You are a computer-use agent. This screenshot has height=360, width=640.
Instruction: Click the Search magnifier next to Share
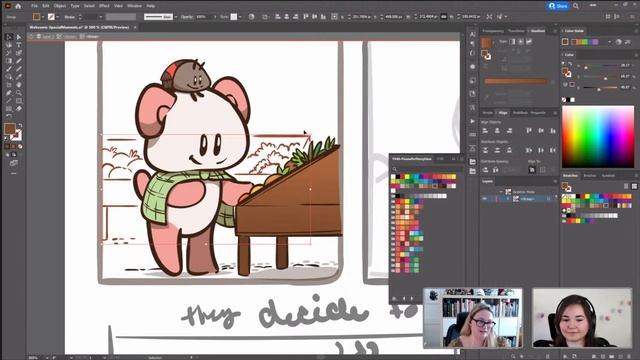576,6
